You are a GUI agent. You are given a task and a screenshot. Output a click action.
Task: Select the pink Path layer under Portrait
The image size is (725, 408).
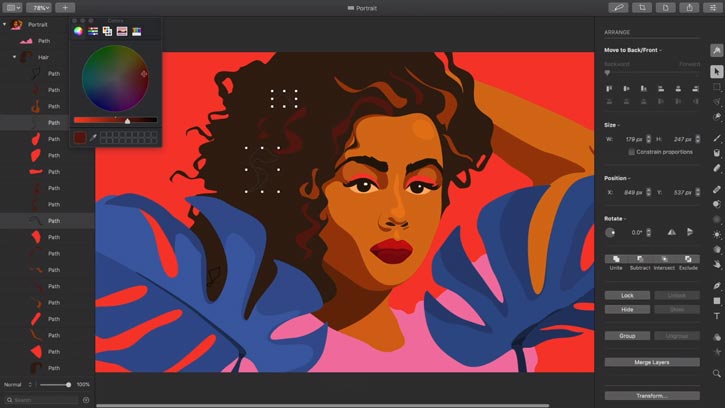[x=47, y=41]
